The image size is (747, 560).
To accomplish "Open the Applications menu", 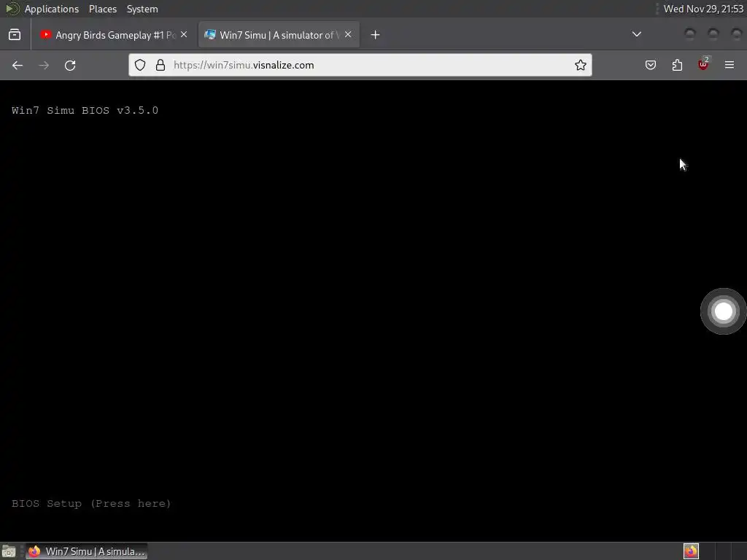I will [x=52, y=9].
